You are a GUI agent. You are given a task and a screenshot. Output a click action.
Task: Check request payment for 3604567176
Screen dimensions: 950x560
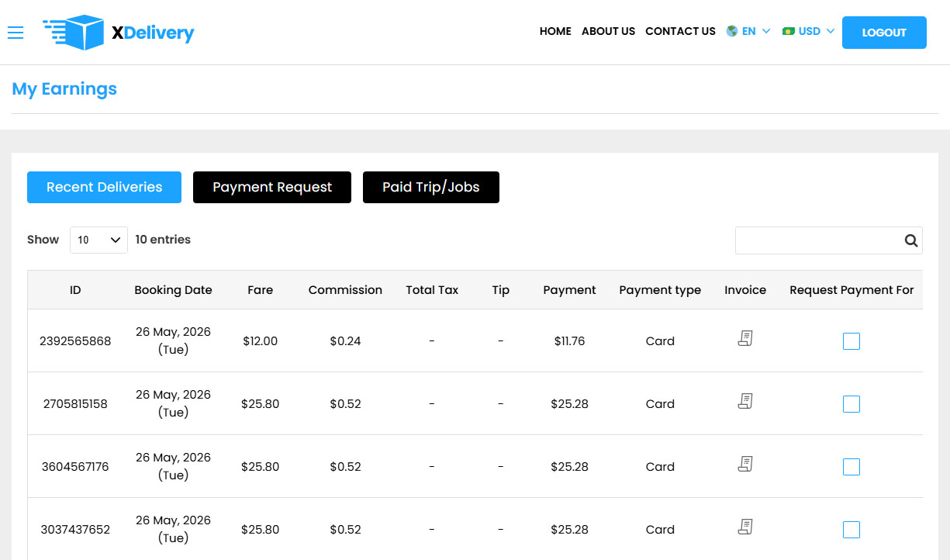click(852, 467)
